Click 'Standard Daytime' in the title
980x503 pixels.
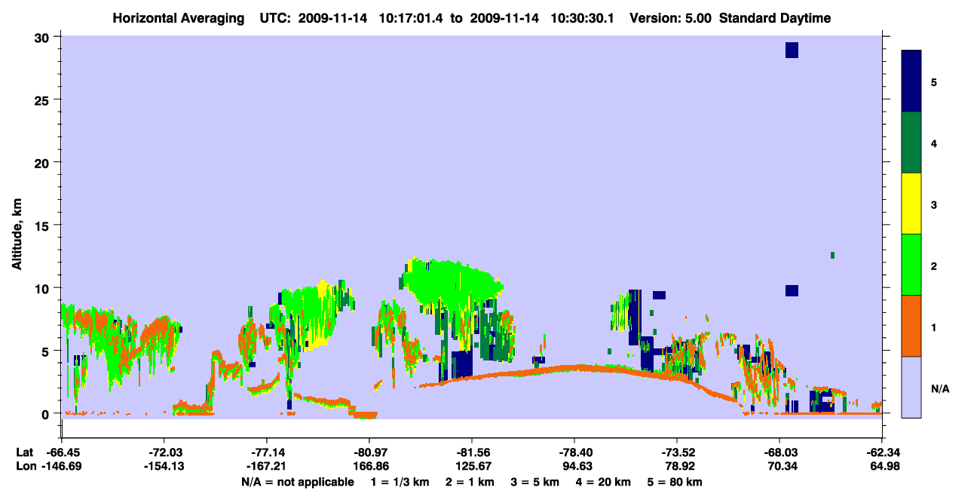pos(775,18)
